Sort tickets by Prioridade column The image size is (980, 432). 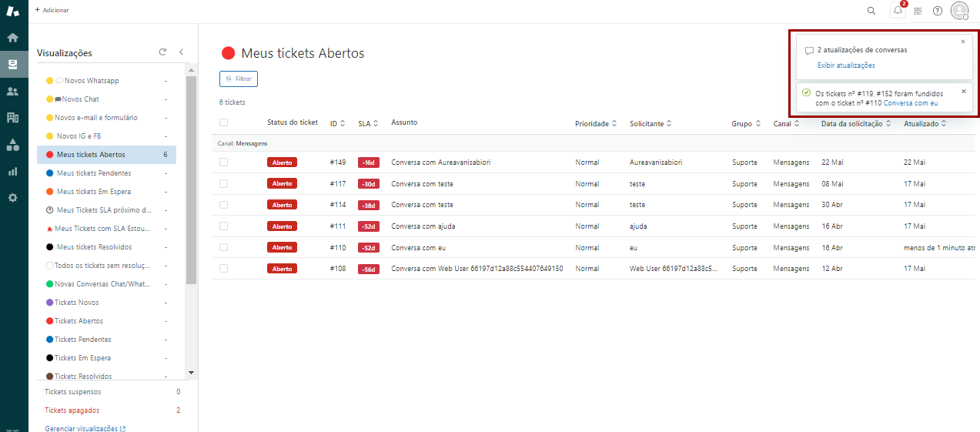coord(596,123)
